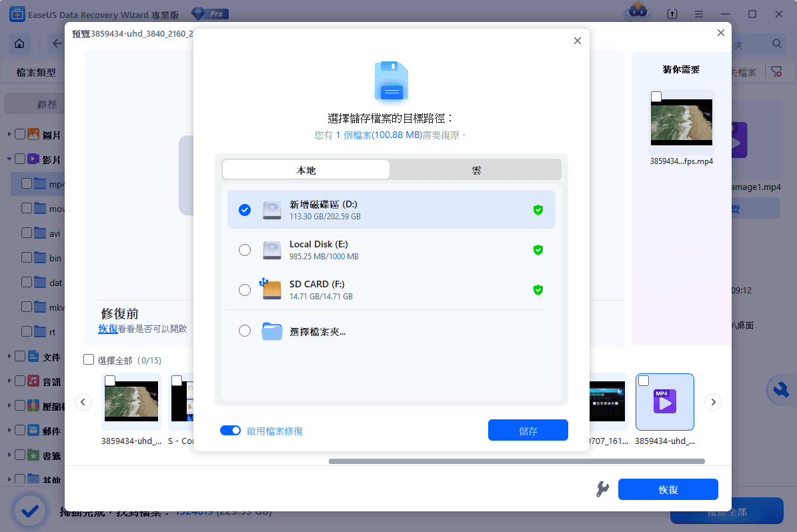Click the 書籤 bookmark category icon

[x=33, y=455]
